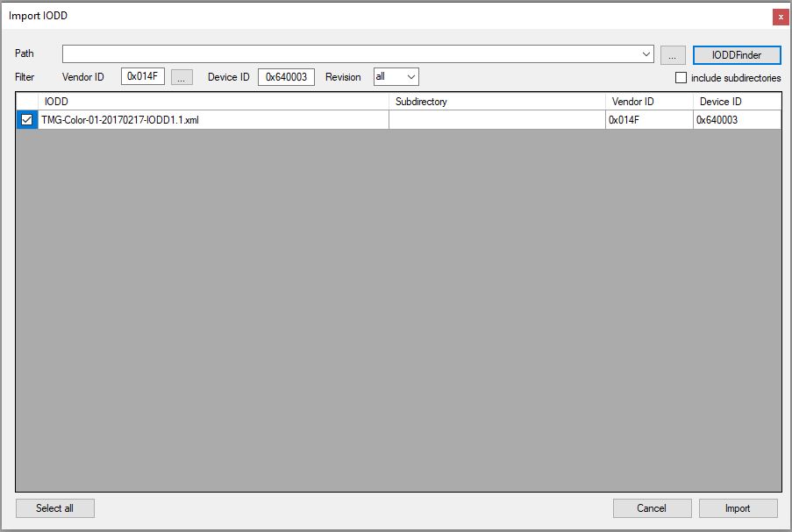Open the Vendor ID picker ellipsis button
The width and height of the screenshot is (792, 532).
coord(182,76)
